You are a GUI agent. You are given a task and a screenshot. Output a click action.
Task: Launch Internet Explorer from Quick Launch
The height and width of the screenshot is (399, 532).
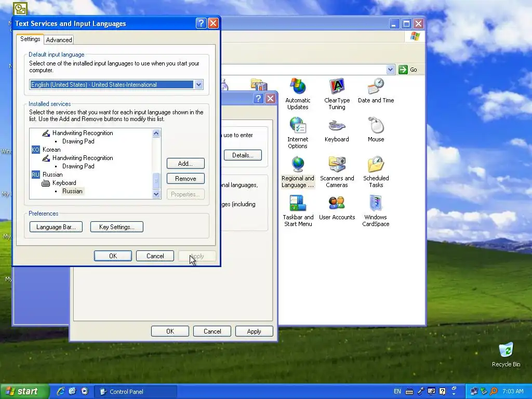tap(61, 391)
